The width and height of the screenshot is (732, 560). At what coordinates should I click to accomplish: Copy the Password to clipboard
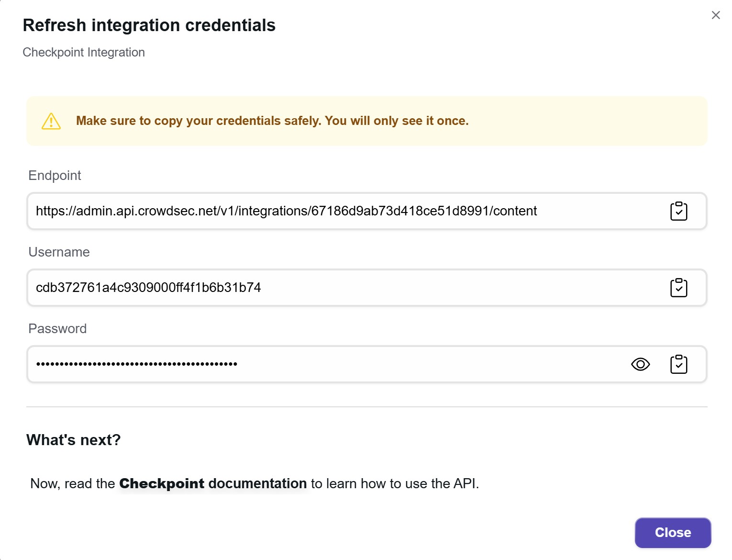pyautogui.click(x=678, y=364)
